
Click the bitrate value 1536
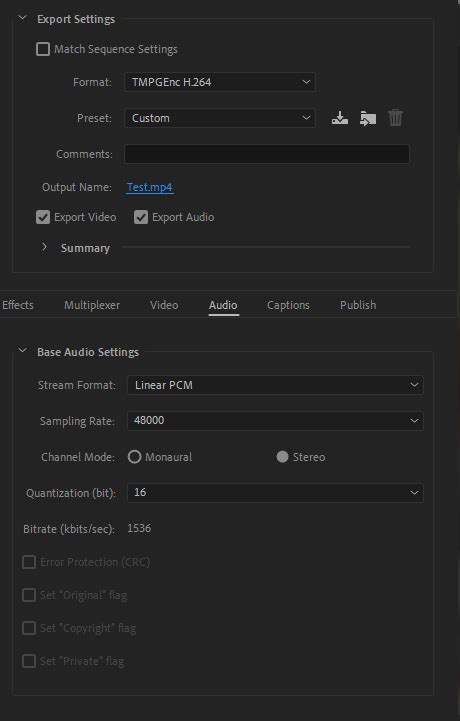pos(139,528)
